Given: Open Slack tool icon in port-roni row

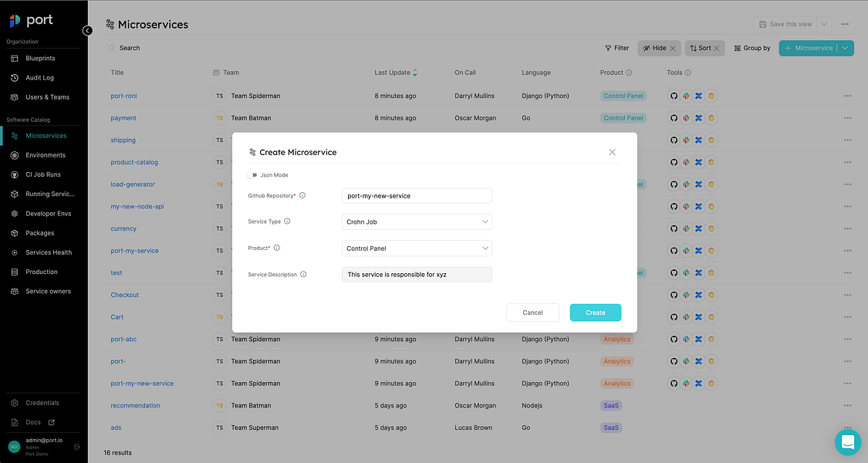Looking at the screenshot, I should click(686, 96).
